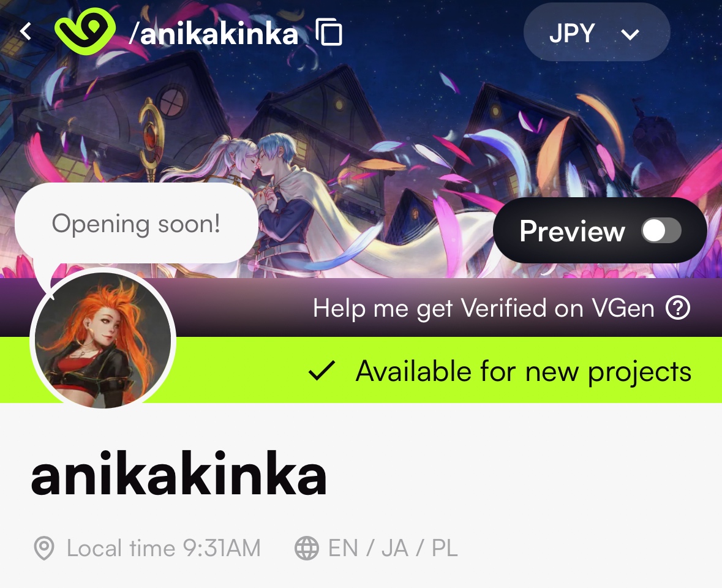Image resolution: width=722 pixels, height=588 pixels.
Task: Click the Local time 9:31AM text
Action: 164,548
